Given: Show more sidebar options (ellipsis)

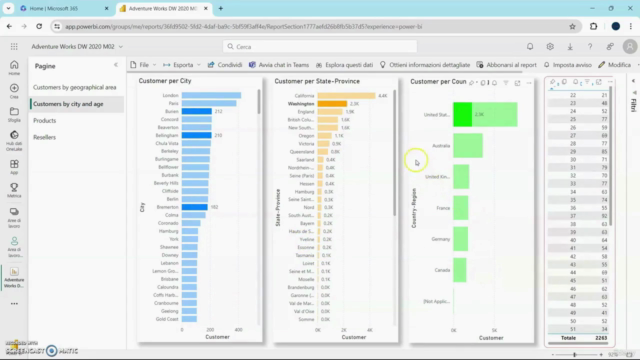Looking at the screenshot, I should [14, 304].
